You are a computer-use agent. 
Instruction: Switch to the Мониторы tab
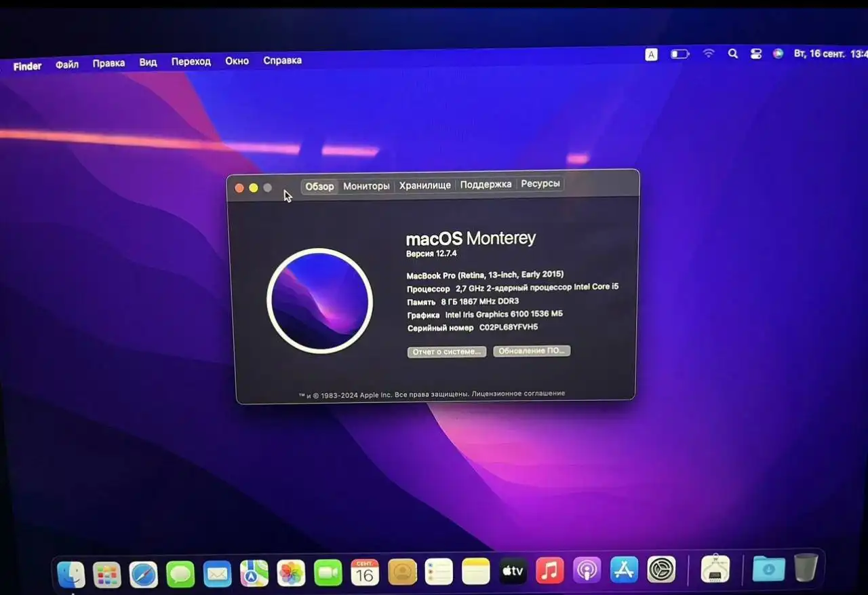click(x=366, y=185)
